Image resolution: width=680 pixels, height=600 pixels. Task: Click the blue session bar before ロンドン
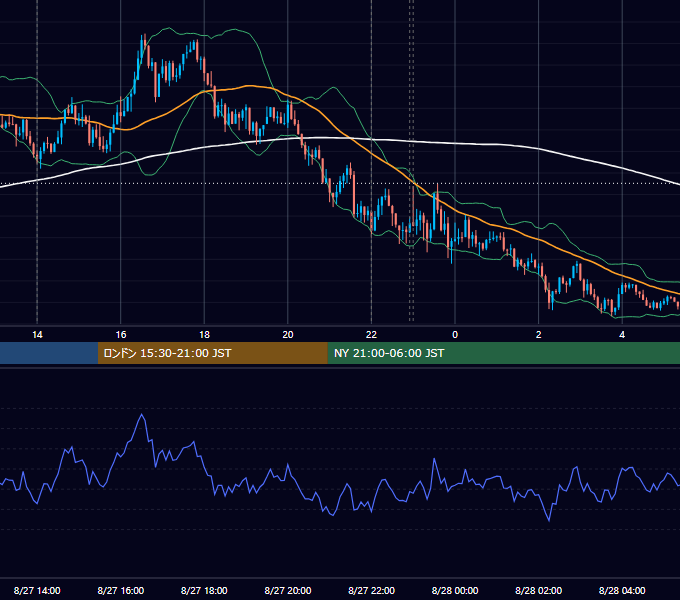tap(49, 353)
